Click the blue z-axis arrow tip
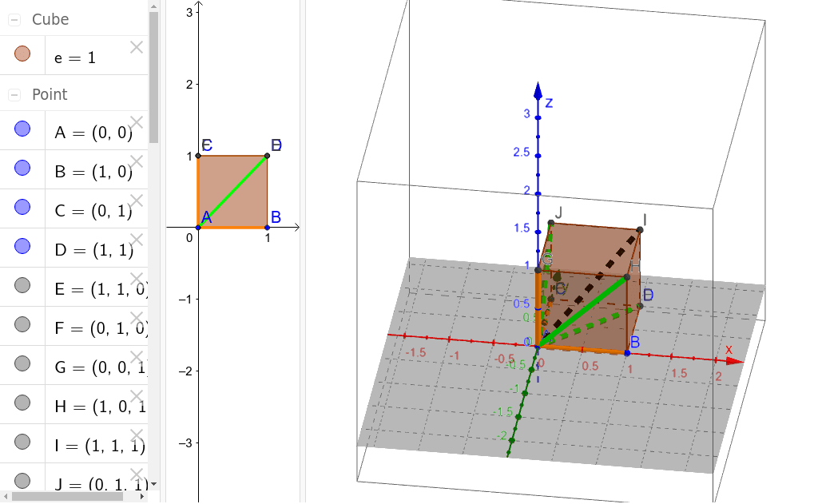The image size is (818, 504). coord(538,89)
